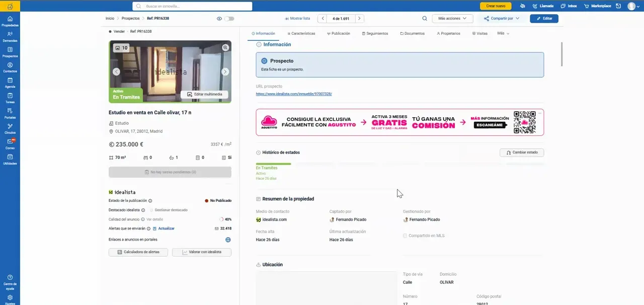Open Tareas in the left sidebar
Viewport: 644px width, 305px height.
pyautogui.click(x=10, y=98)
